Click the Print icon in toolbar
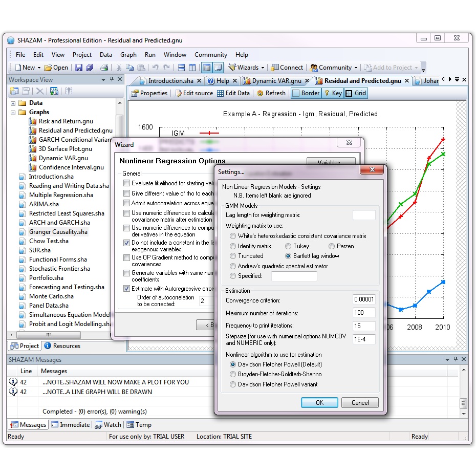Screen dimensions: 476x476 click(104, 68)
